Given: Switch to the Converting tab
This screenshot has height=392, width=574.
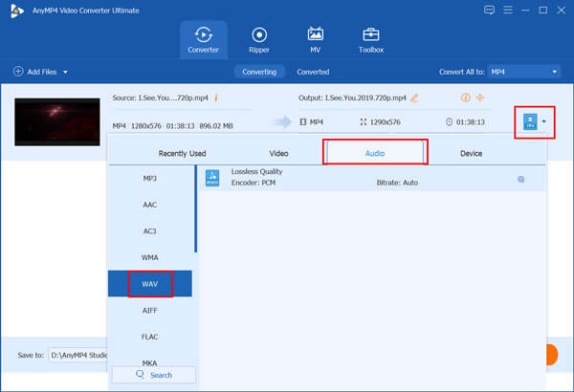Looking at the screenshot, I should tap(259, 72).
